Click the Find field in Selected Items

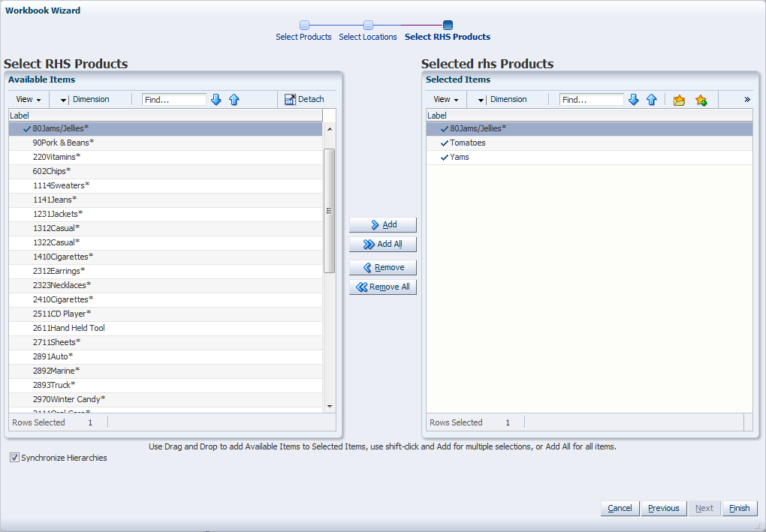(x=592, y=100)
